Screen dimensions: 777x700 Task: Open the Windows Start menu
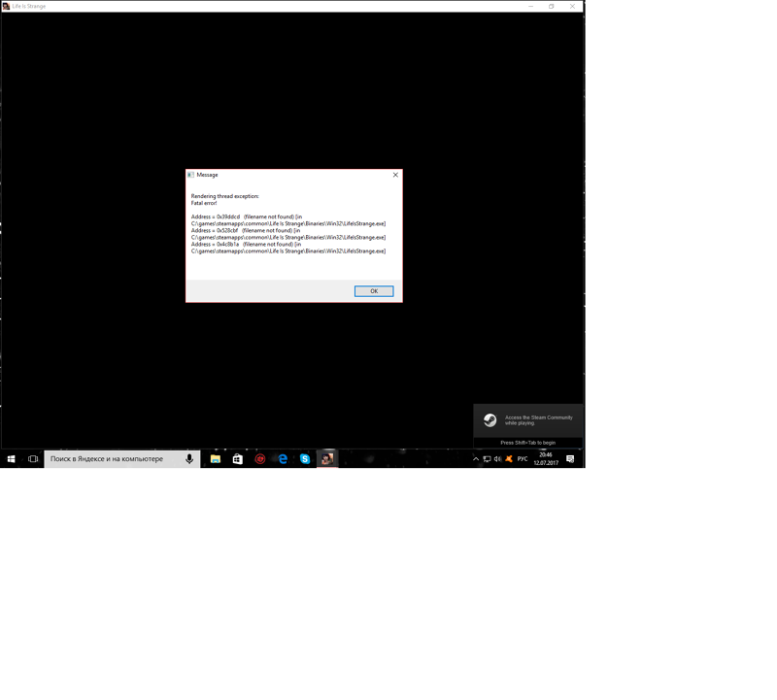(11, 459)
